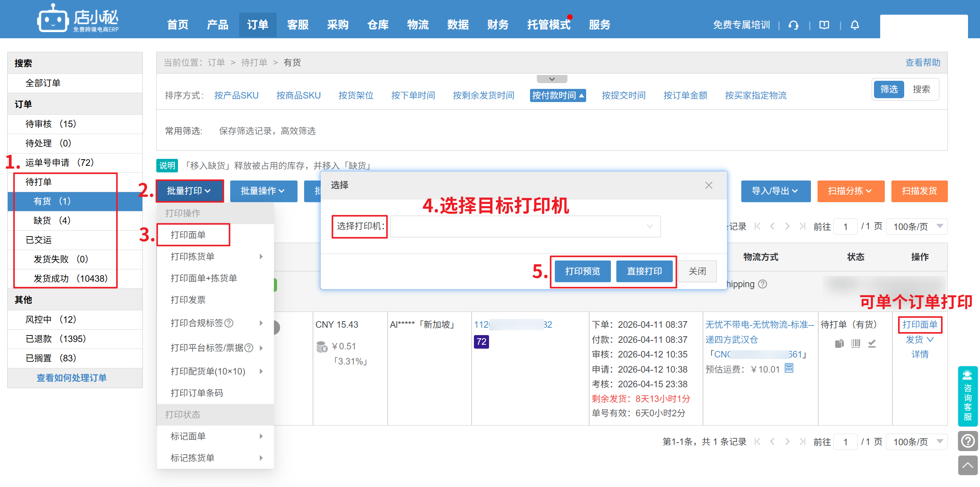This screenshot has height=487, width=980.
Task: Click the round question mark help button
Action: [968, 441]
